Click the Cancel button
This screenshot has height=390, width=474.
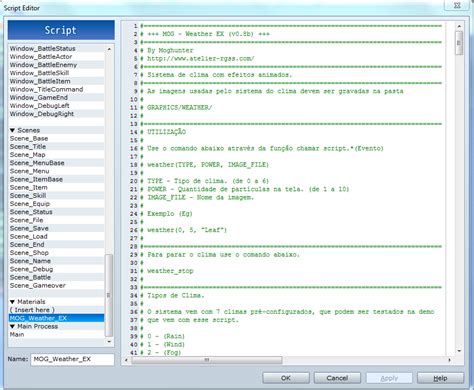(337, 378)
